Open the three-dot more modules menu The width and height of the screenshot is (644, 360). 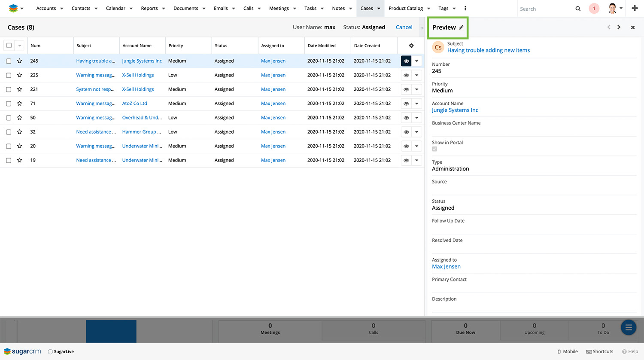coord(465,9)
